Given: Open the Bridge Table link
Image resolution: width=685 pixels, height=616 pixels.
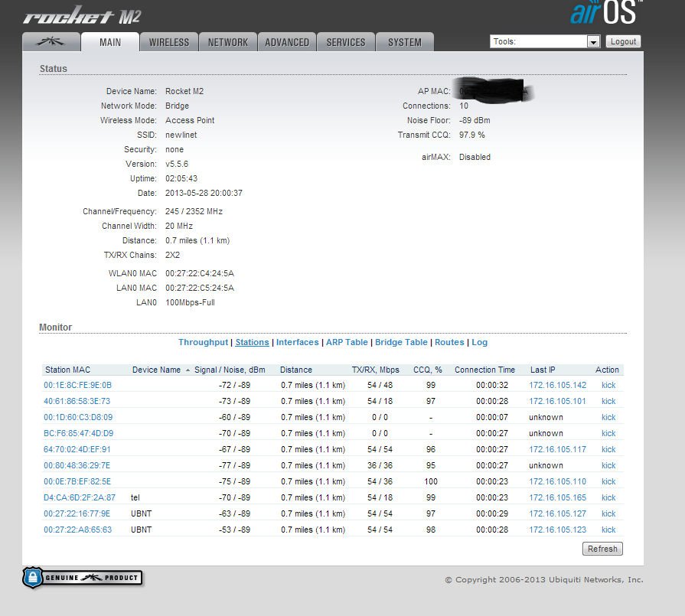Looking at the screenshot, I should pyautogui.click(x=401, y=342).
